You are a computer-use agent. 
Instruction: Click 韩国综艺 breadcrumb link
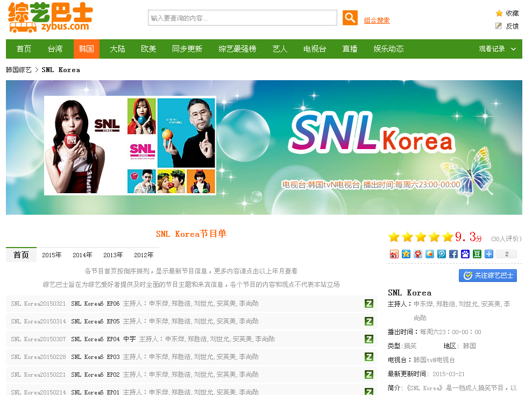coord(19,70)
